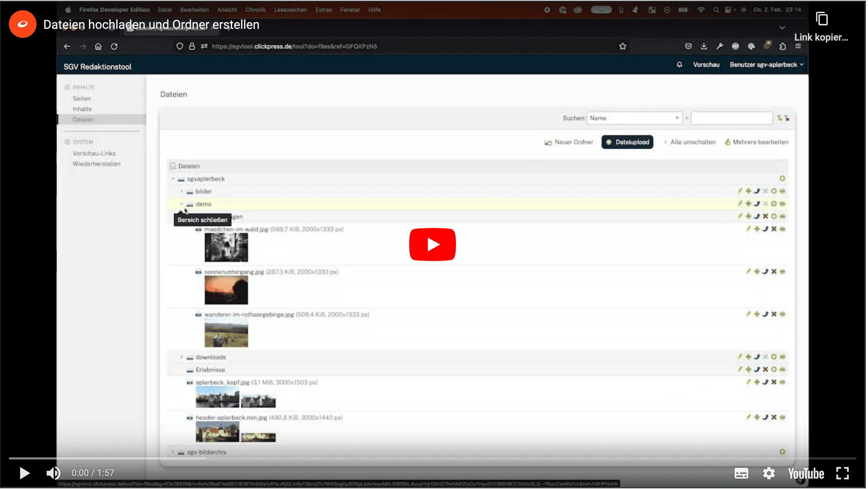Go to the Firefox home page icon
The height and width of the screenshot is (489, 868).
point(98,46)
